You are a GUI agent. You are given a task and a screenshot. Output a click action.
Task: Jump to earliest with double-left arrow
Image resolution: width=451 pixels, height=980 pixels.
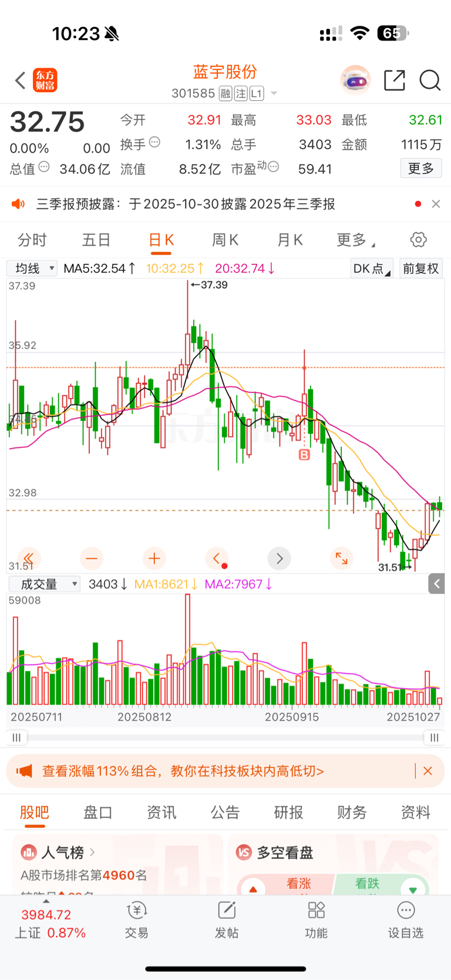(28, 558)
